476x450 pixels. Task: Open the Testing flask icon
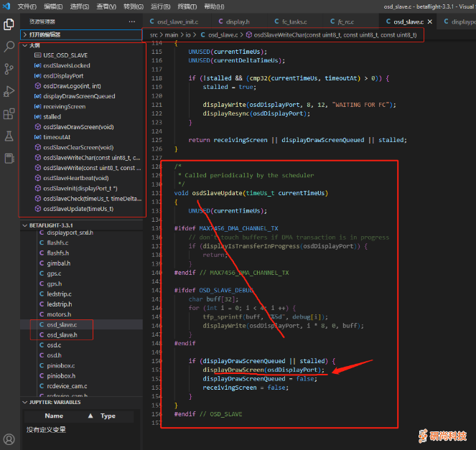(9, 136)
